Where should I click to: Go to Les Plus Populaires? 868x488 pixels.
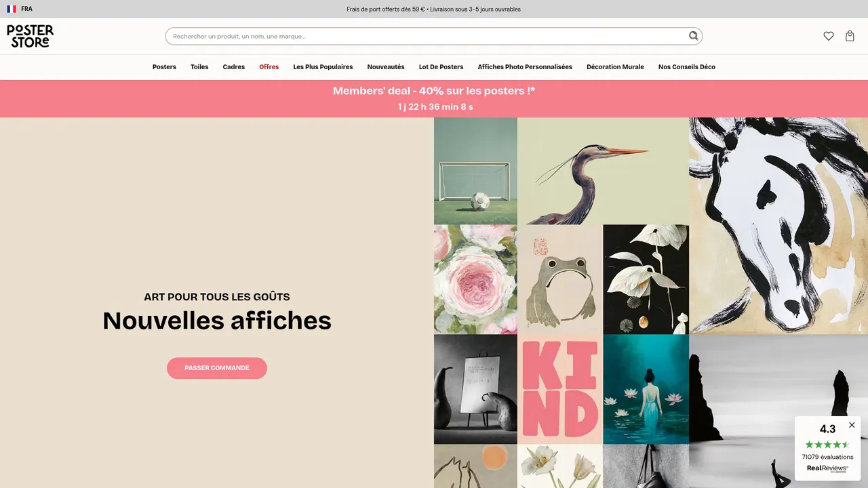(323, 67)
